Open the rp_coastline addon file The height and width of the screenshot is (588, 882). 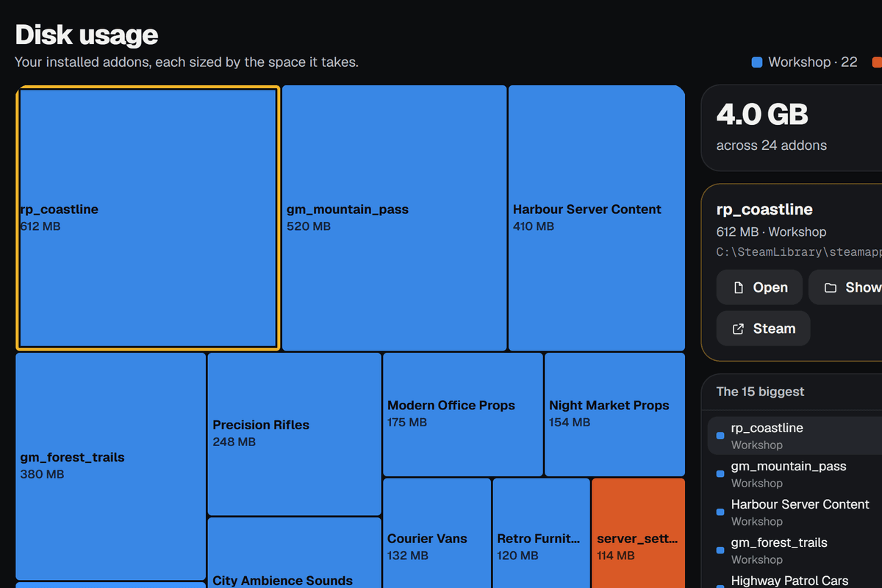pos(759,287)
